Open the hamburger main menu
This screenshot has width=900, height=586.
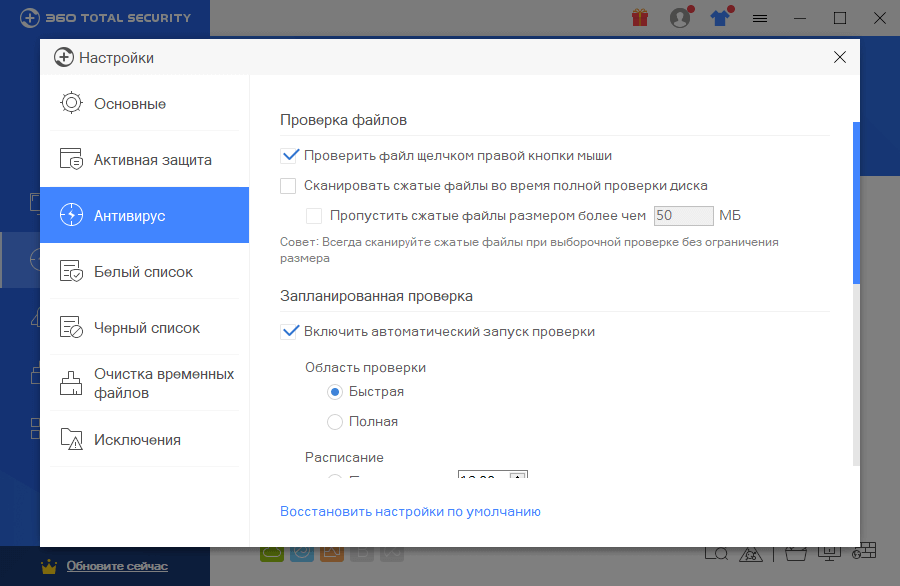click(x=760, y=18)
